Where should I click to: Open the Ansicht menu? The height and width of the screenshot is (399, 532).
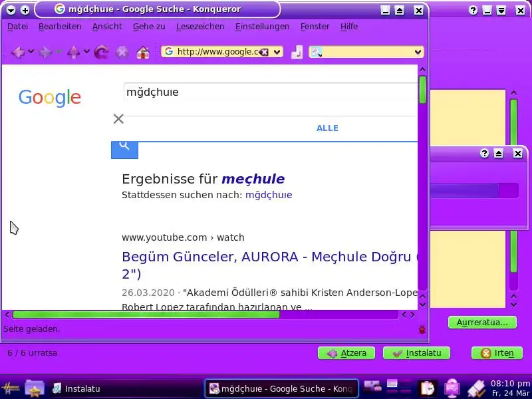(x=107, y=27)
